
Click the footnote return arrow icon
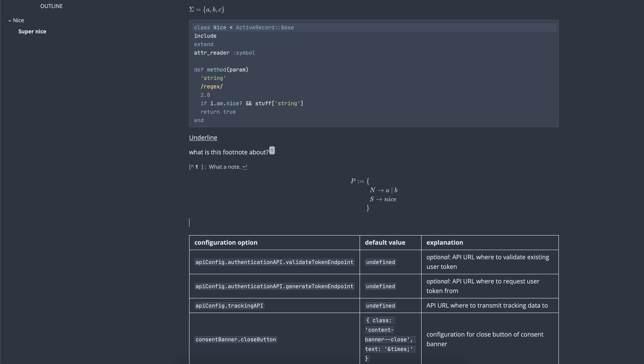pyautogui.click(x=245, y=167)
